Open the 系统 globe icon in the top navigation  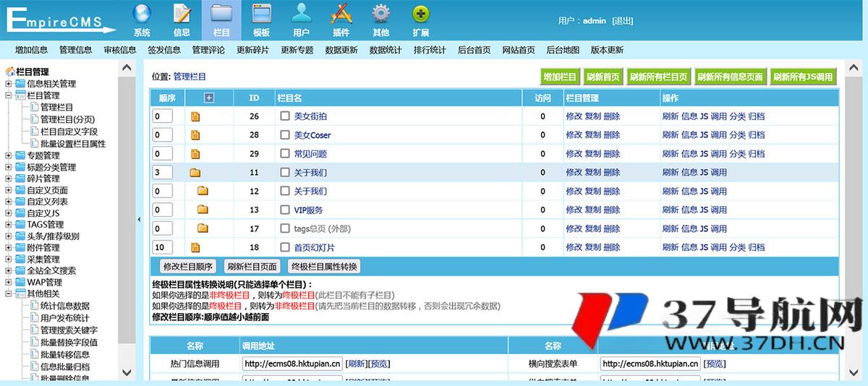click(x=142, y=14)
